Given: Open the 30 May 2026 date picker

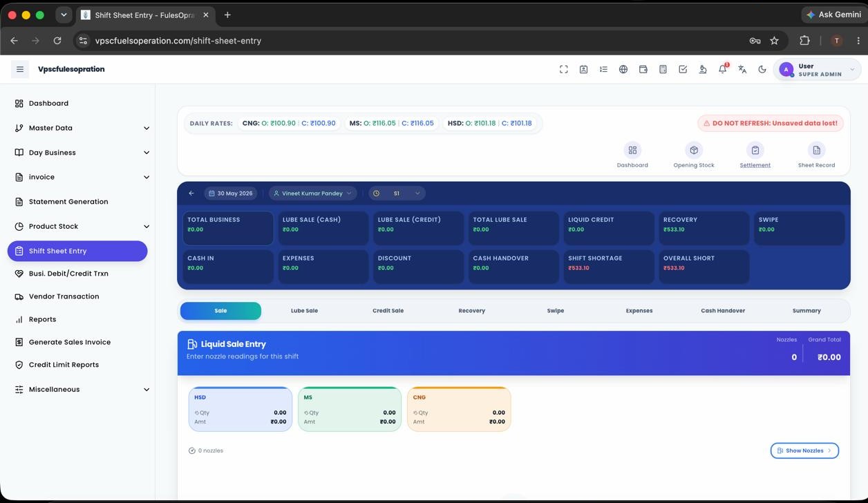Looking at the screenshot, I should (x=231, y=193).
